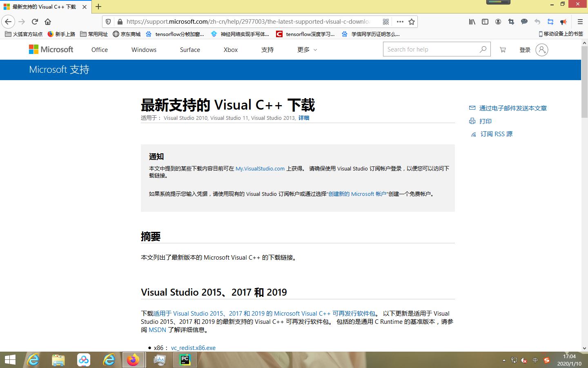
Task: Download vc_redist.x86.exe
Action: [193, 348]
